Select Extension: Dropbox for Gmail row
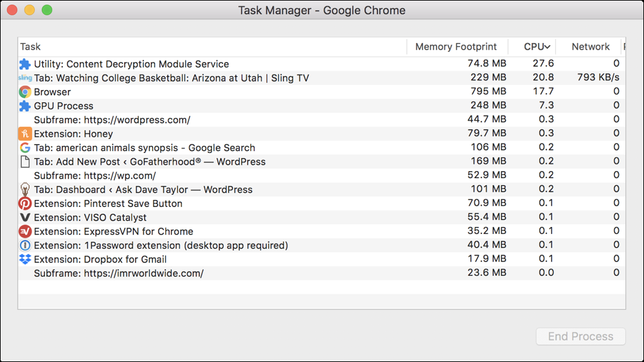The height and width of the screenshot is (362, 644). [x=321, y=260]
